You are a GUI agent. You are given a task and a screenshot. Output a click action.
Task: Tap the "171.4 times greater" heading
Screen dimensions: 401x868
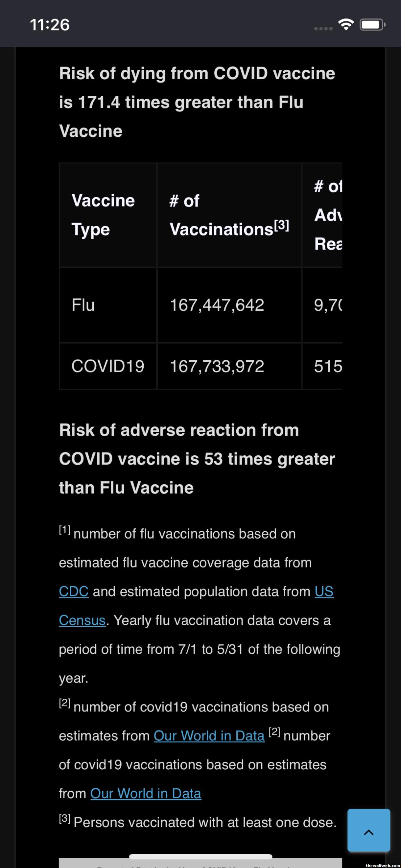click(x=197, y=102)
